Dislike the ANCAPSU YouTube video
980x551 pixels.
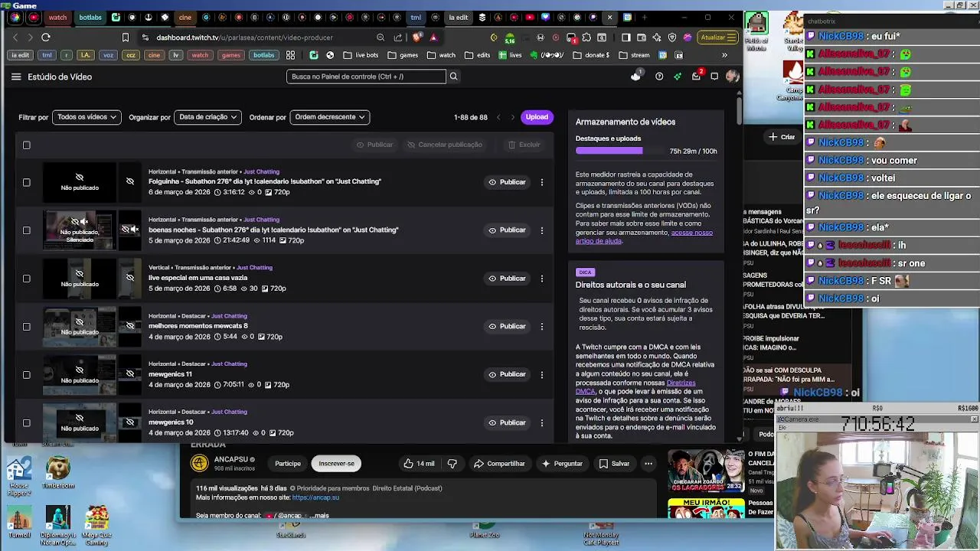(x=452, y=464)
